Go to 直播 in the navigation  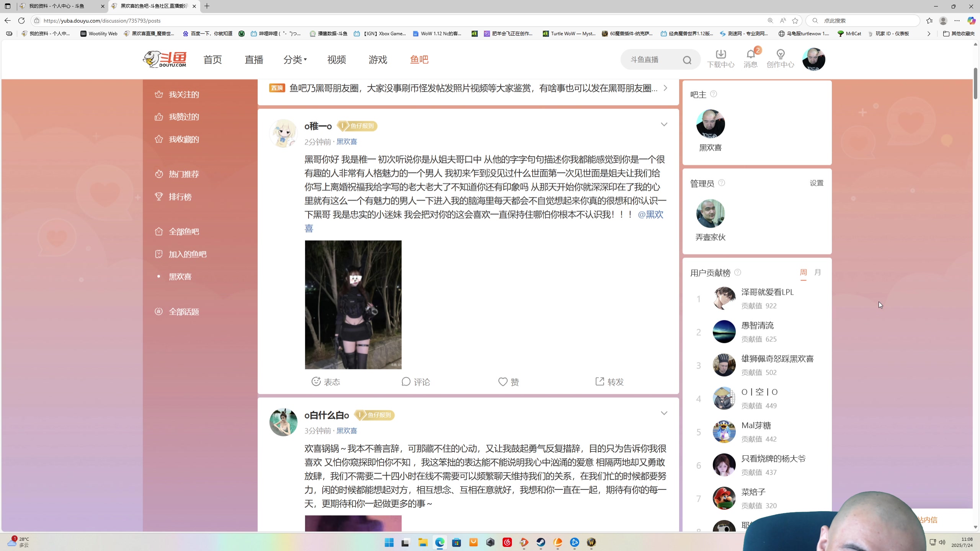254,59
